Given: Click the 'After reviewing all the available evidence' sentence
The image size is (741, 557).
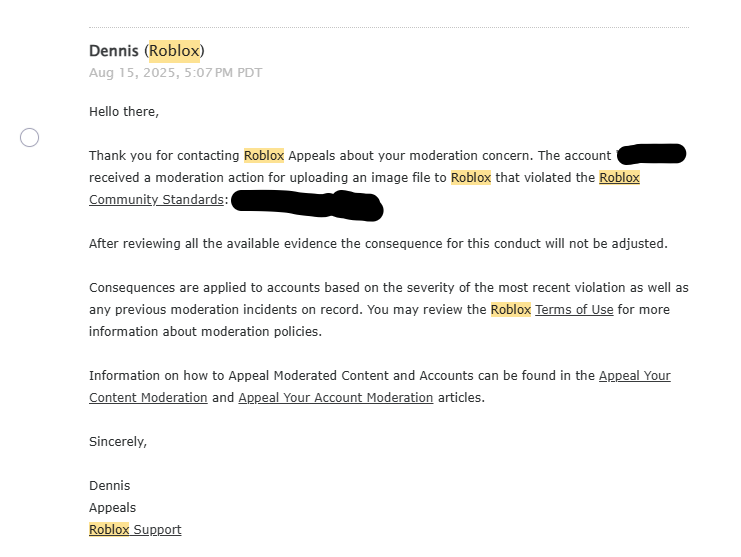Looking at the screenshot, I should coord(378,243).
